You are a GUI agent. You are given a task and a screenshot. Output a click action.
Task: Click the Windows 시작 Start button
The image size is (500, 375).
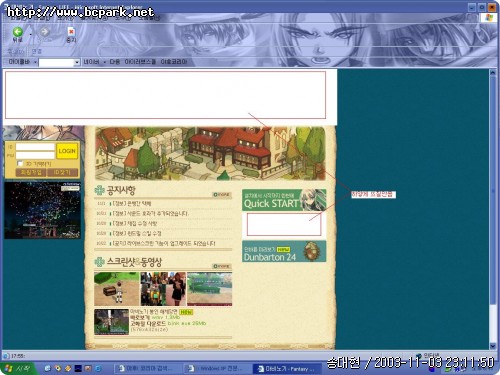pyautogui.click(x=18, y=368)
